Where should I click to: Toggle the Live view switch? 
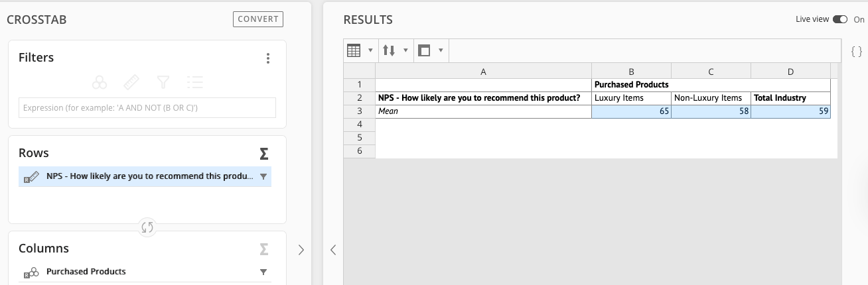click(x=840, y=20)
